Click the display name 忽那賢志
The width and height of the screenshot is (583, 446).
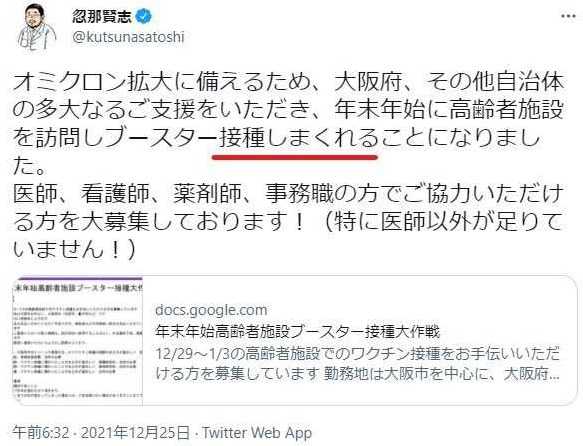tap(102, 16)
